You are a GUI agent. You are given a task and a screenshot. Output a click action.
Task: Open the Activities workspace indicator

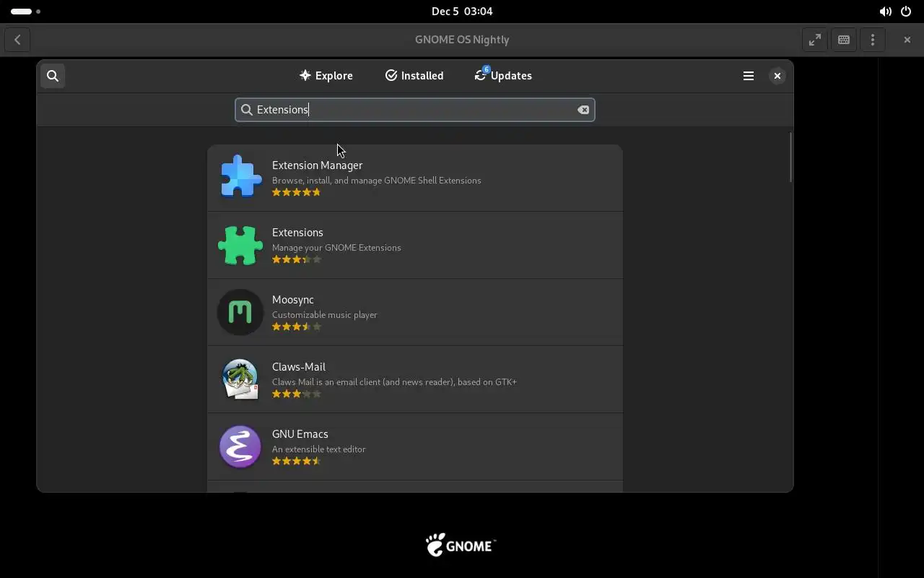click(x=26, y=12)
